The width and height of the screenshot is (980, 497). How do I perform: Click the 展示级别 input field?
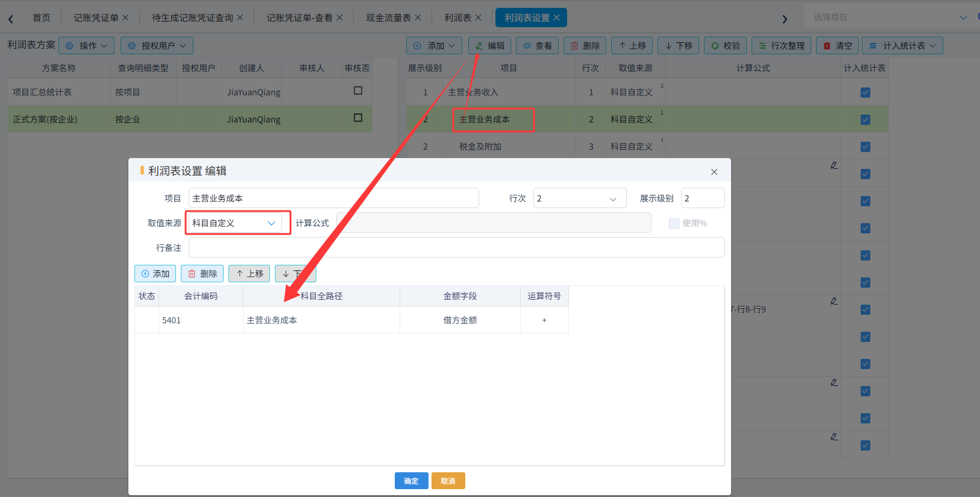point(703,198)
